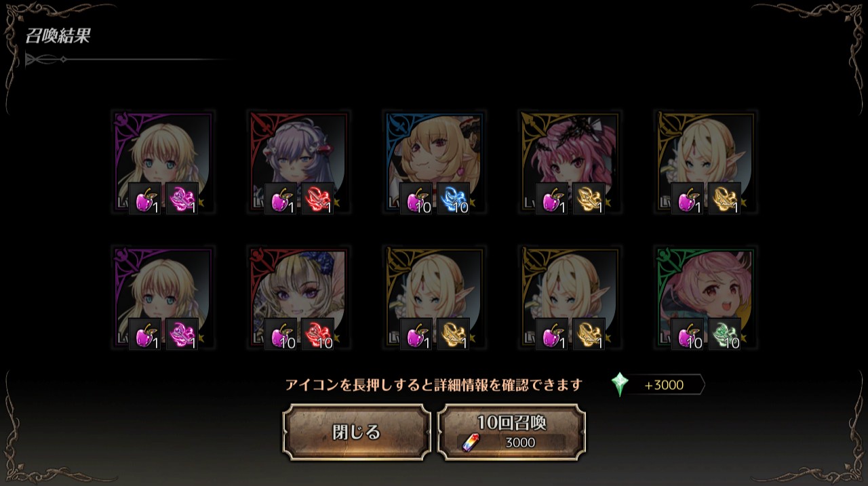The height and width of the screenshot is (486, 868).
Task: Select the red-framed silver-haired maid character
Action: tap(299, 162)
